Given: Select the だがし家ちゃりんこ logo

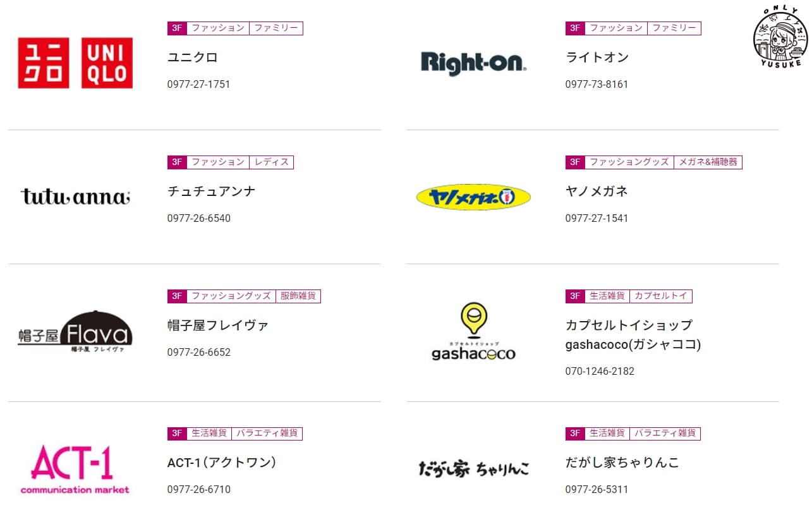Looking at the screenshot, I should click(473, 469).
